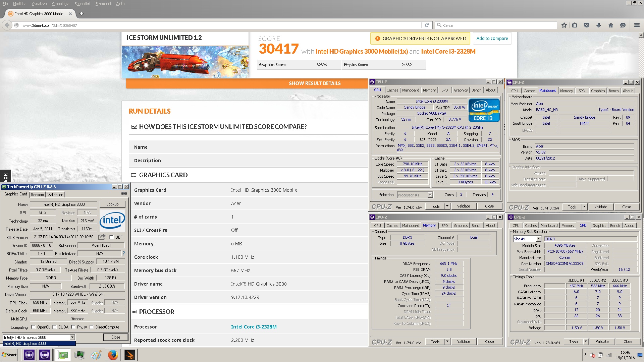This screenshot has width=644, height=362.
Task: Switch to the GPU-Z Validation tab
Action: [55, 194]
